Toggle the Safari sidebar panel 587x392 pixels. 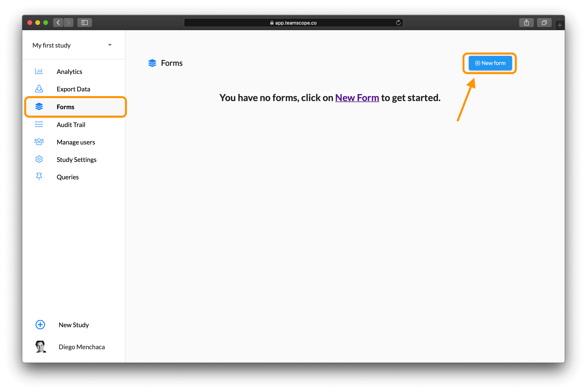tap(84, 23)
